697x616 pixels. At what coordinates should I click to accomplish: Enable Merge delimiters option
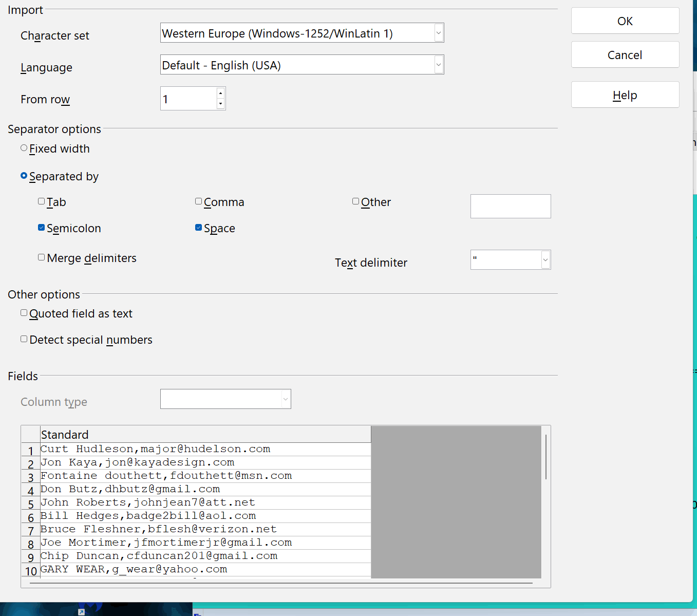(x=42, y=257)
